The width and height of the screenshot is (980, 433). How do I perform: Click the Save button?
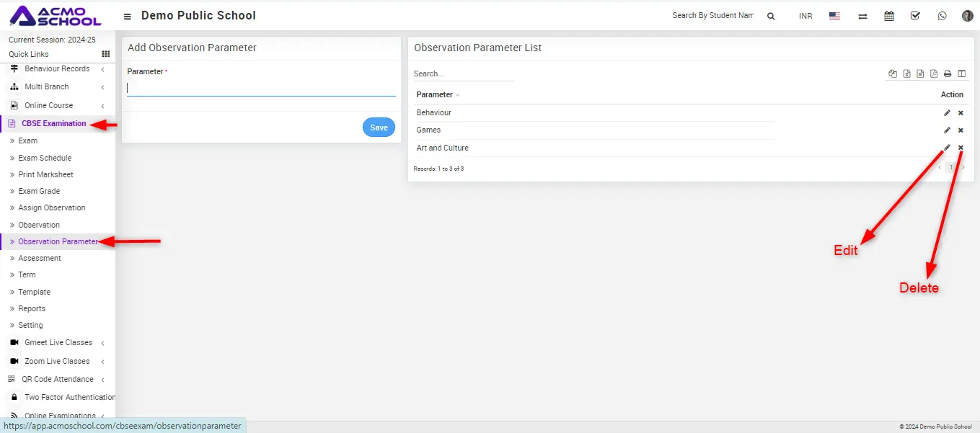379,128
